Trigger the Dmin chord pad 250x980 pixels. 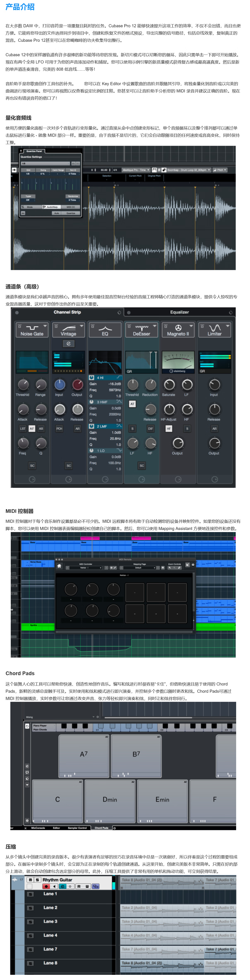(x=110, y=799)
